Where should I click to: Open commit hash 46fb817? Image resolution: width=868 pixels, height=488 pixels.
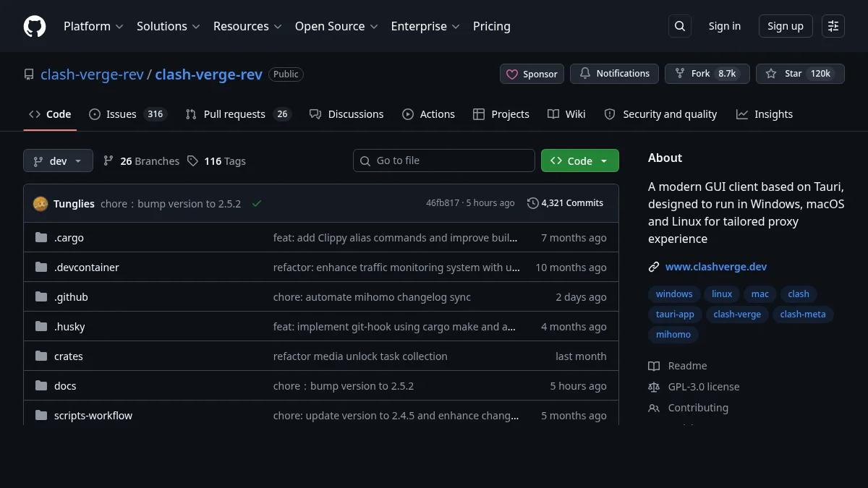point(443,203)
